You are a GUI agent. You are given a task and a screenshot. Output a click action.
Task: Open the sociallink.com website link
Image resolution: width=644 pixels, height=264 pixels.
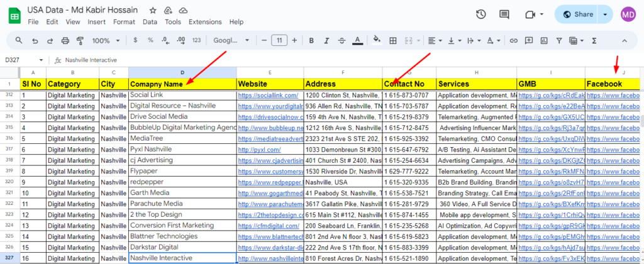tap(268, 96)
